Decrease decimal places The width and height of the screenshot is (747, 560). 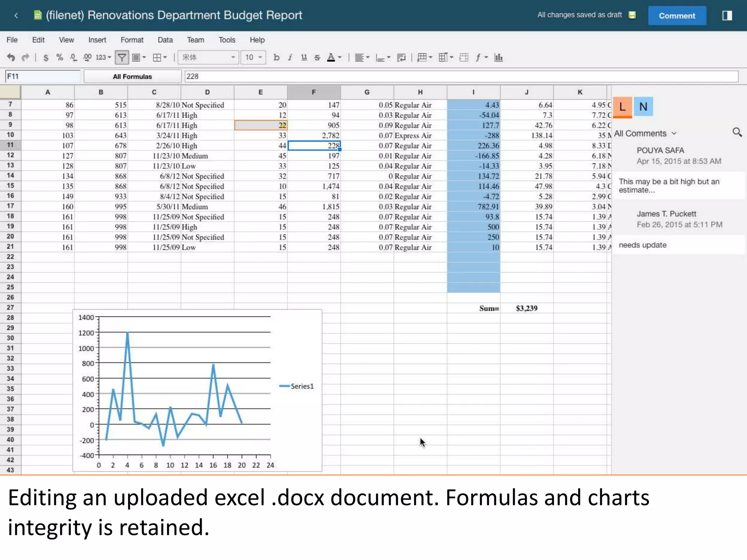[x=73, y=57]
